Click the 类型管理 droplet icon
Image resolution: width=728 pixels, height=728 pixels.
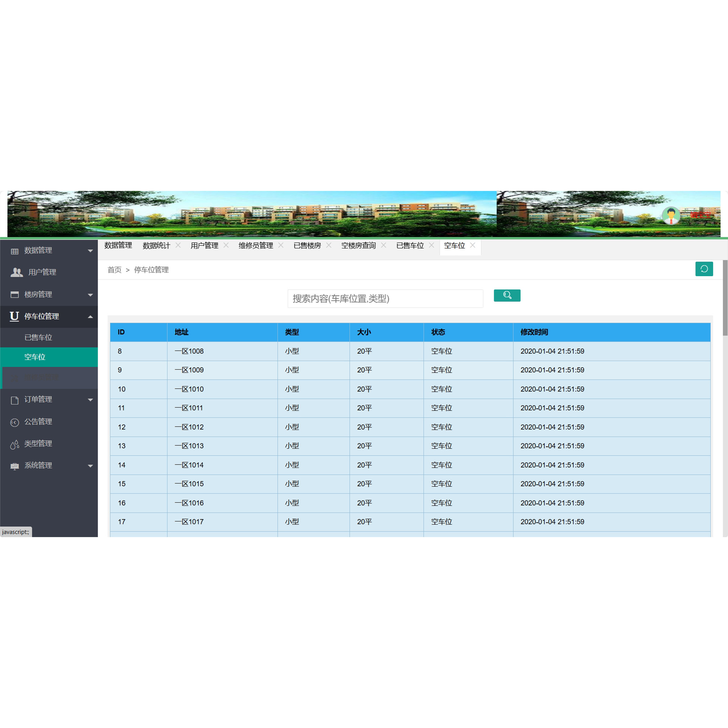click(14, 445)
